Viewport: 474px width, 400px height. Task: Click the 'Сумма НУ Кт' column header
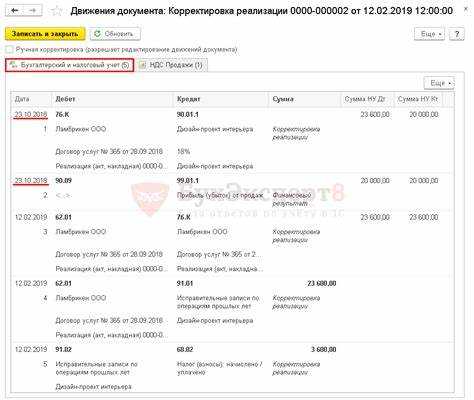point(419,99)
